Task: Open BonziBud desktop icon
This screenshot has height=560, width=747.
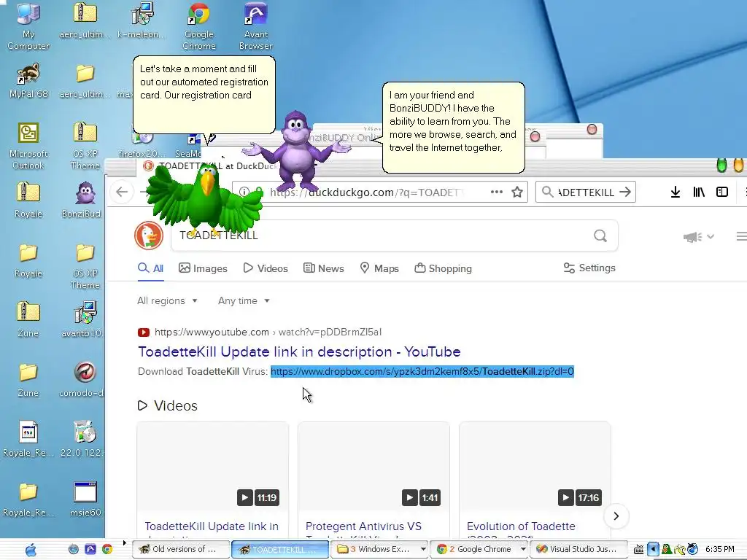Action: [x=85, y=199]
